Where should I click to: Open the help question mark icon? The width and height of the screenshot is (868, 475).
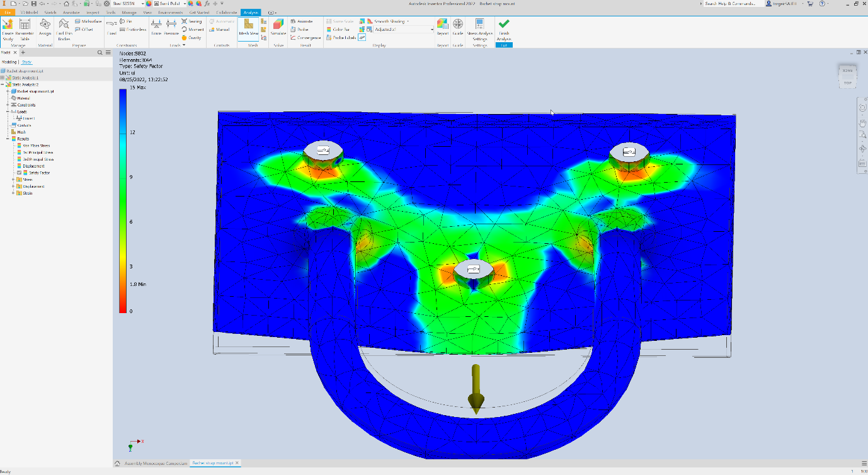coord(822,4)
